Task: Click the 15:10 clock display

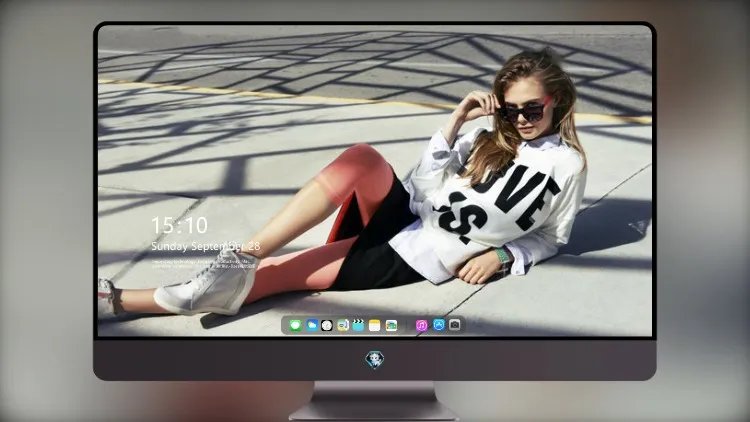Action: click(x=179, y=225)
